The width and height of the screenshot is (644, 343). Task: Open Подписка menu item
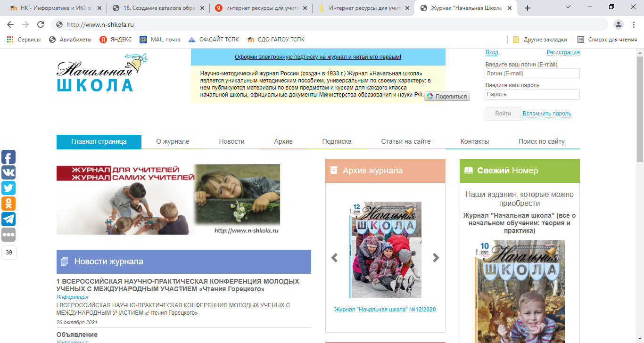click(x=337, y=141)
